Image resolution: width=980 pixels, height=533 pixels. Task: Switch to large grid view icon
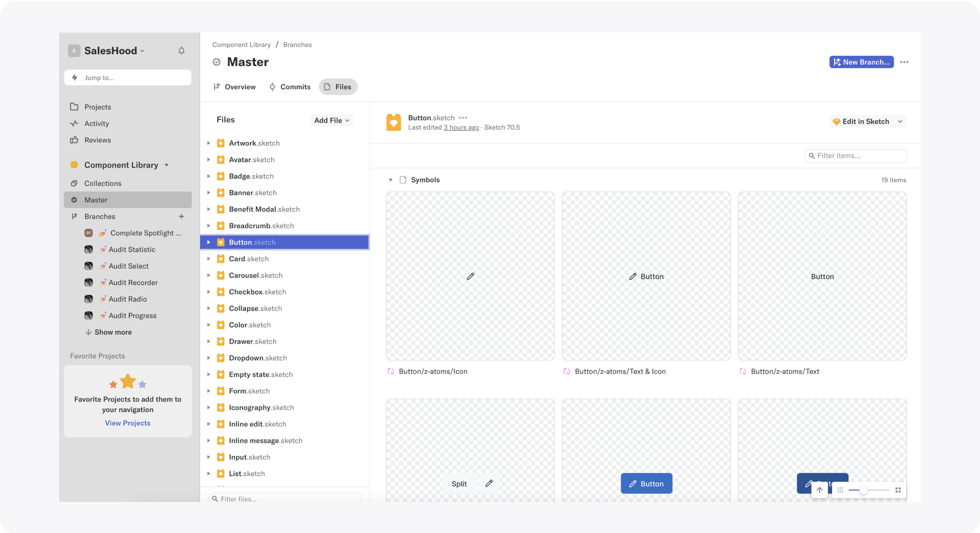pyautogui.click(x=898, y=490)
